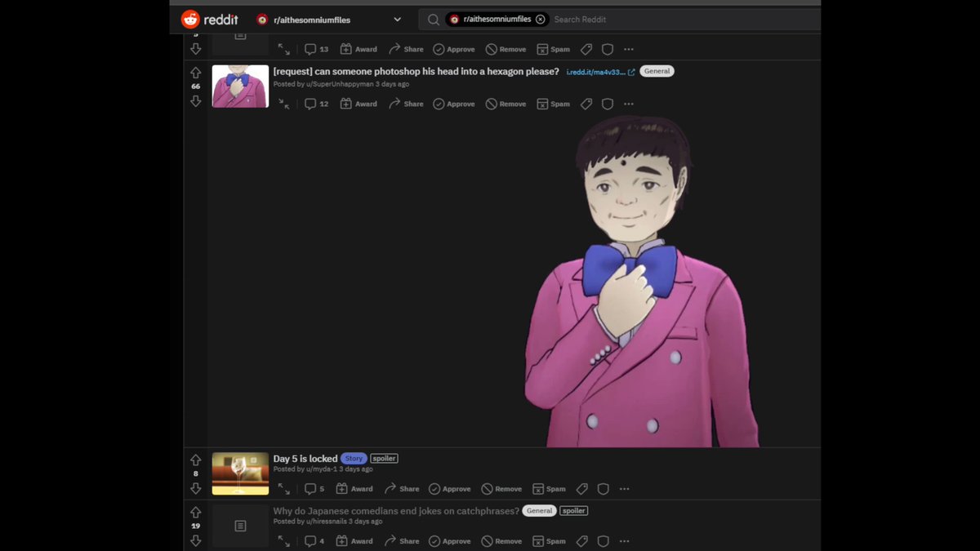The image size is (980, 551).
Task: Click the search magnifier icon
Action: [x=434, y=20]
